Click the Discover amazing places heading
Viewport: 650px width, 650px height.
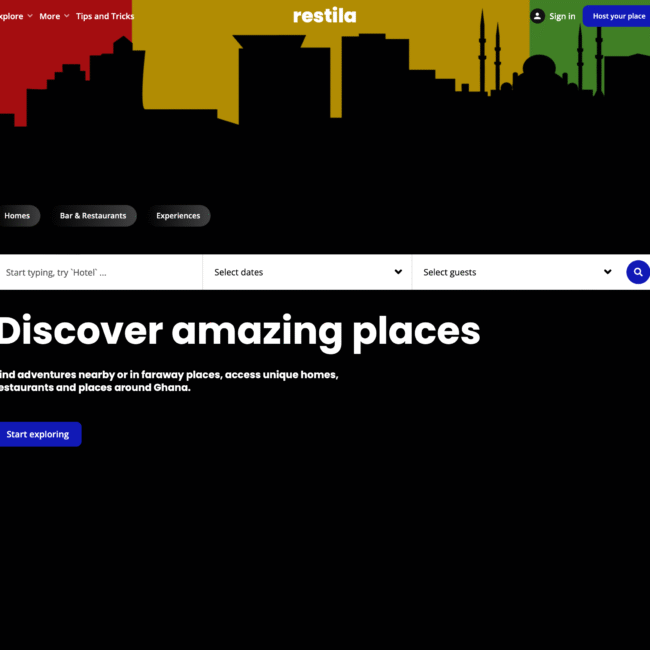240,332
